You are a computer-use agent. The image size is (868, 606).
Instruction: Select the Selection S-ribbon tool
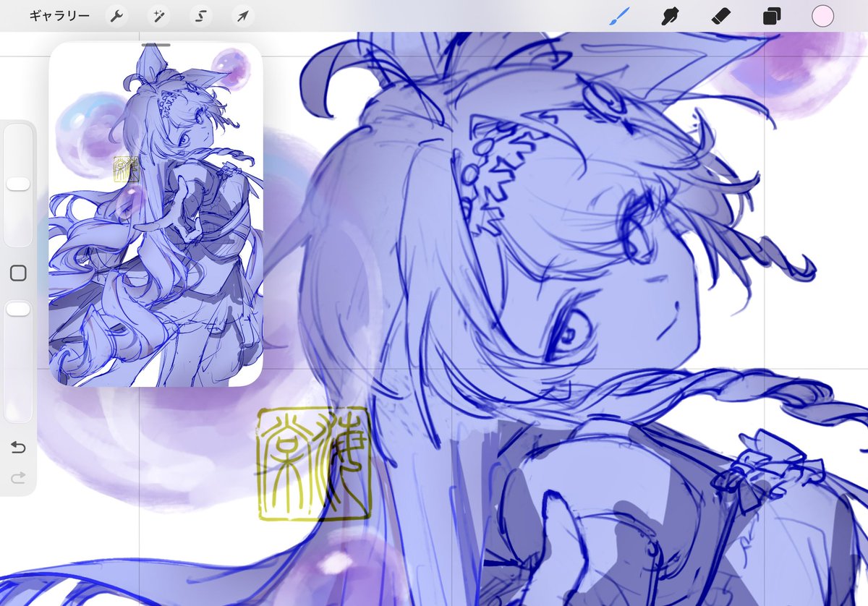click(200, 15)
